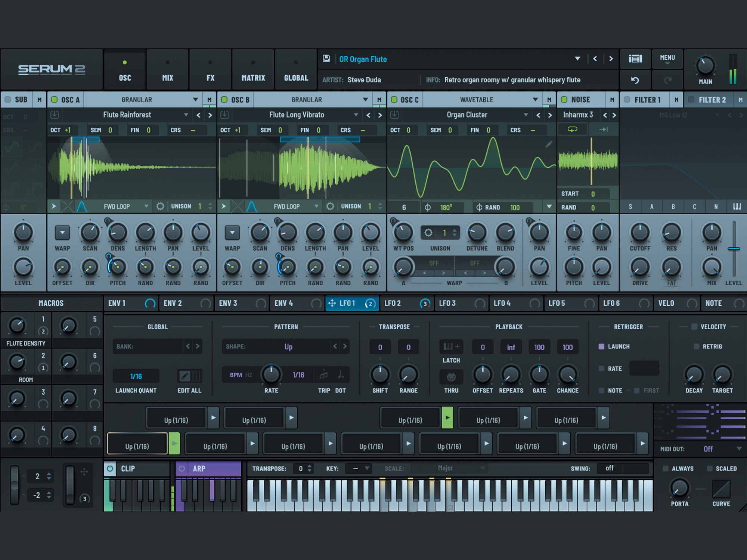Click the OSC A import sample icon

55,115
